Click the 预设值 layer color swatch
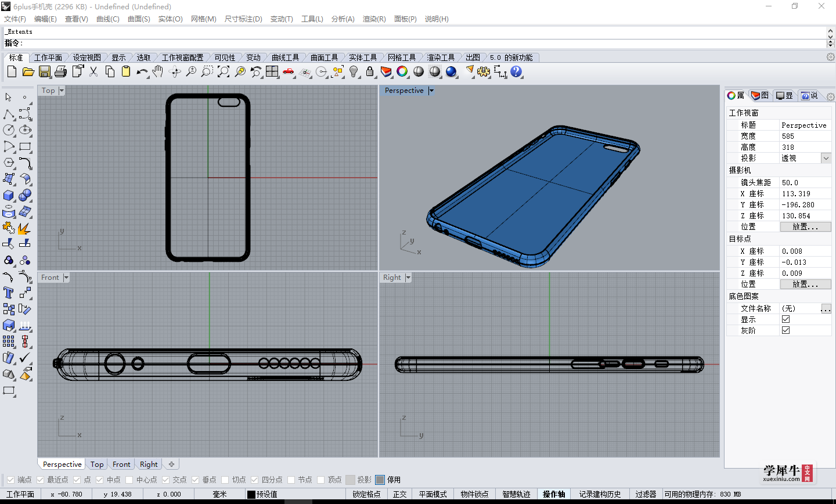Image resolution: width=836 pixels, height=504 pixels. [x=251, y=494]
